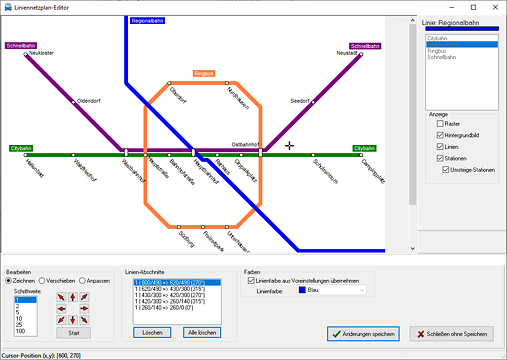Select segment 260/140 => 260/0 entry

(x=177, y=308)
